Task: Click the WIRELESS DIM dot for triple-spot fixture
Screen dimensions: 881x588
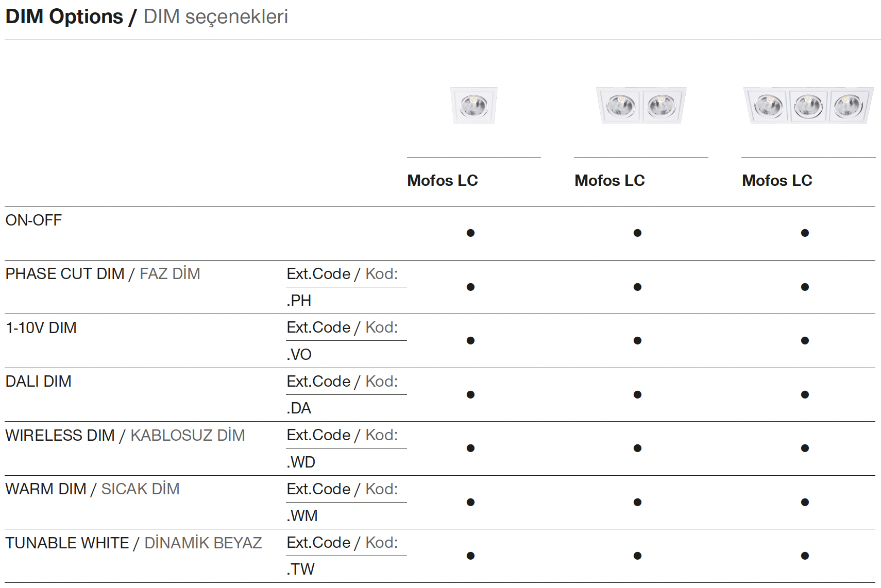Action: (805, 448)
